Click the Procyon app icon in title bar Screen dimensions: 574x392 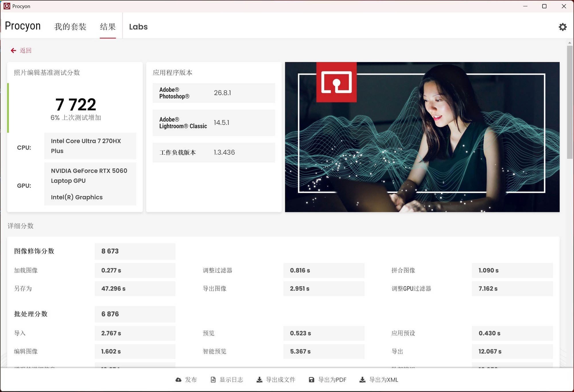[x=7, y=6]
